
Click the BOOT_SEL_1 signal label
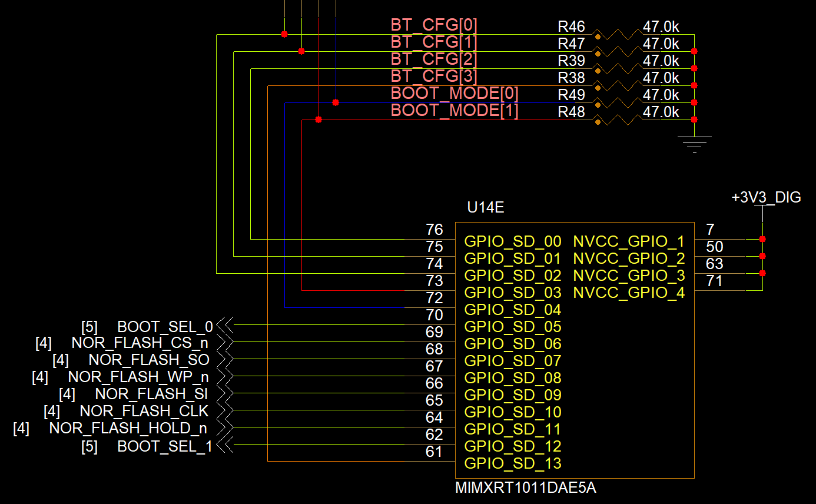point(165,447)
